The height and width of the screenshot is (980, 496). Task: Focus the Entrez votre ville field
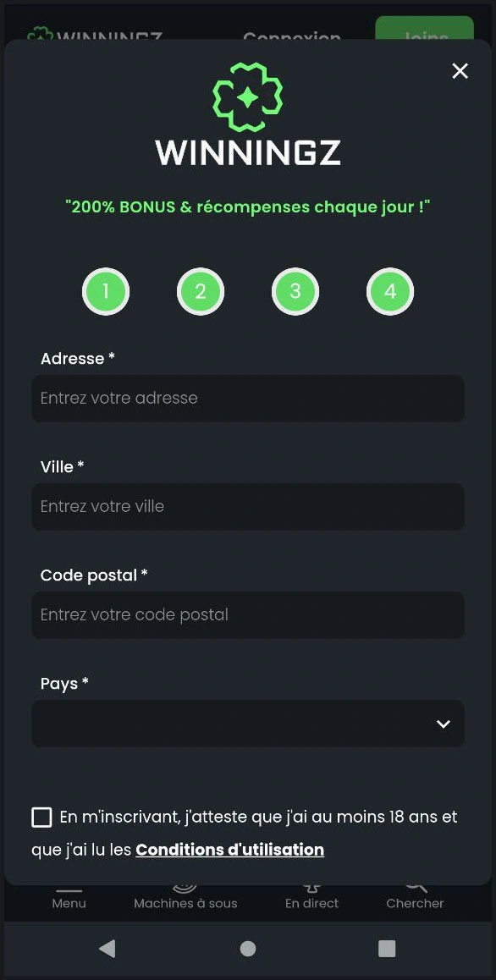click(247, 507)
